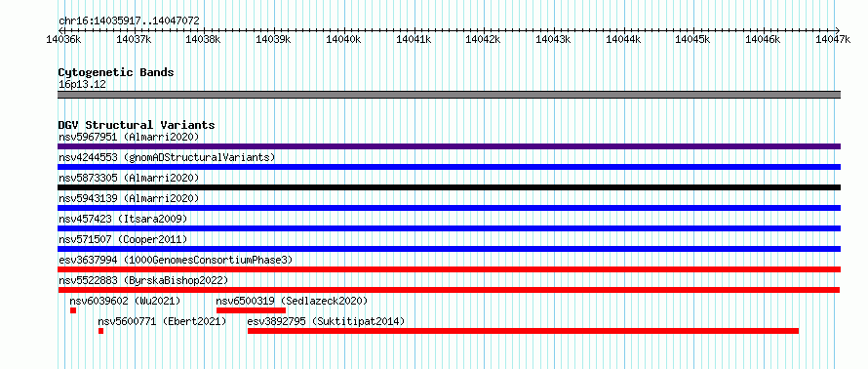Click the blue nsv4244553 variant bar
The height and width of the screenshot is (369, 868).
[450, 167]
